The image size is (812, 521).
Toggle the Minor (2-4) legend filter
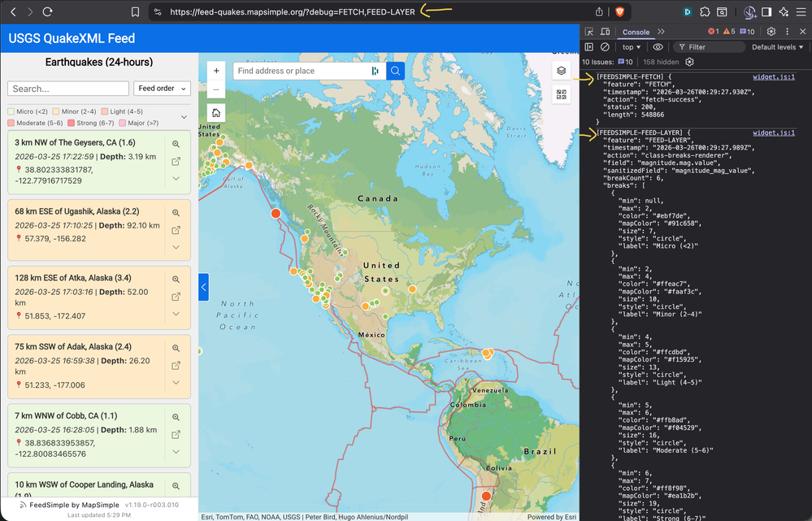pos(74,111)
